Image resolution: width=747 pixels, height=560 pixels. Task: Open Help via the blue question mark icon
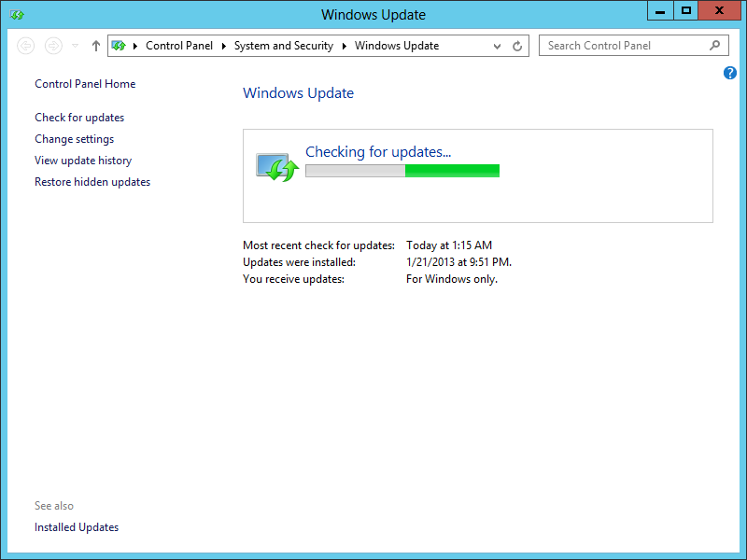pos(730,73)
